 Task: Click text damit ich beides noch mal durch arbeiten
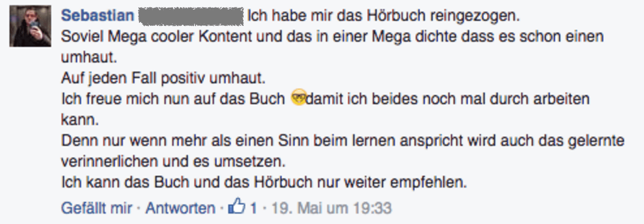(x=447, y=100)
